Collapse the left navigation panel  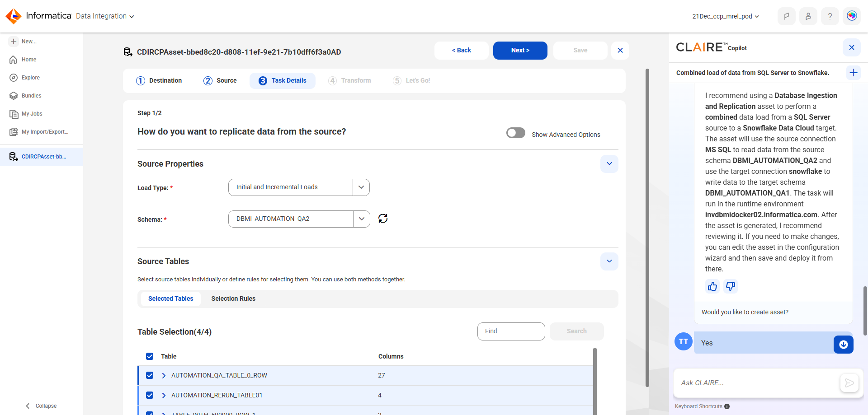(x=41, y=406)
